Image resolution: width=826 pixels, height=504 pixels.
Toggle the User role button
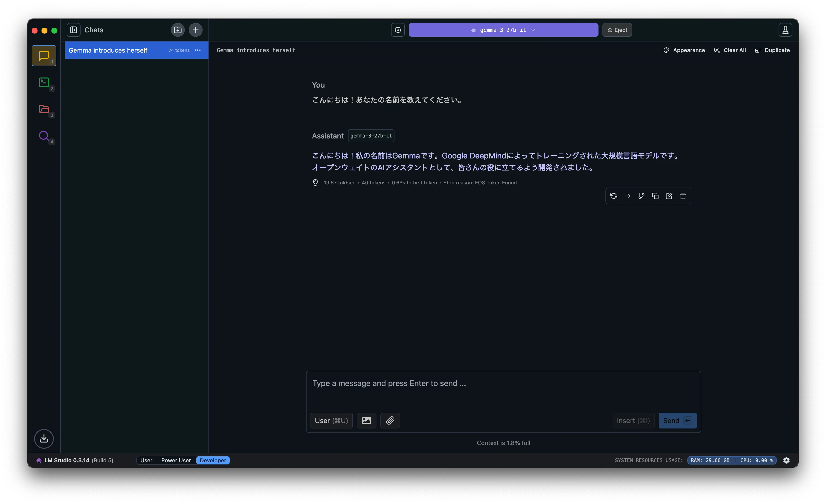(331, 420)
